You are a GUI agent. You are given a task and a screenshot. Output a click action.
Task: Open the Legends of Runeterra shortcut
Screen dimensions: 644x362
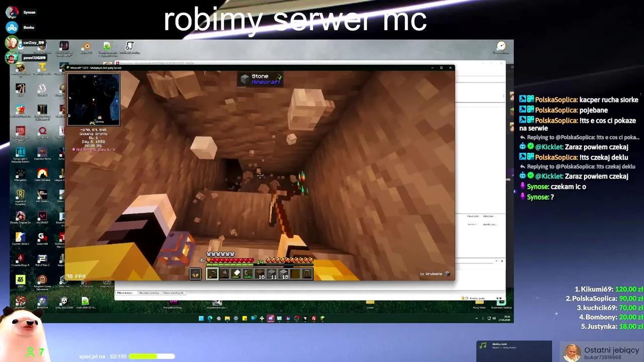click(20, 197)
